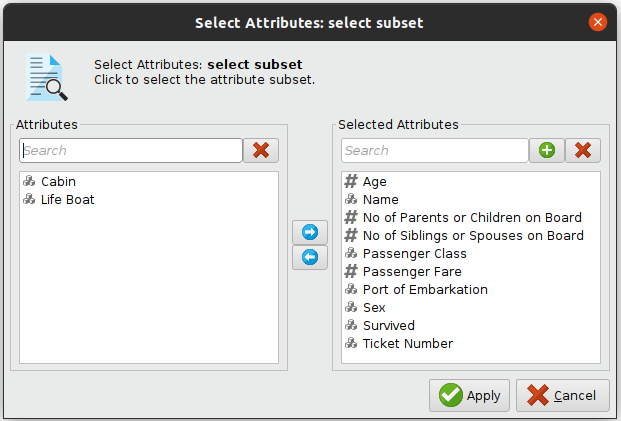
Task: Focus the left Attributes search box
Action: click(131, 151)
